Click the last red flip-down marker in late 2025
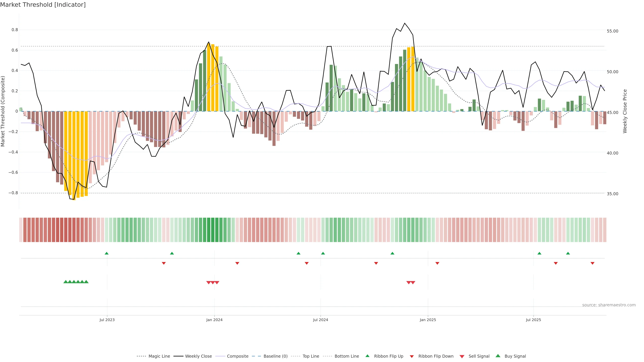The width and height of the screenshot is (644, 362). 593,263
